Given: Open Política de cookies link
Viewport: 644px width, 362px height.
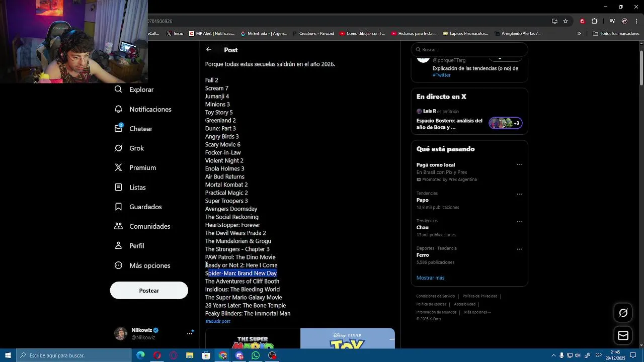Looking at the screenshot, I should (431, 304).
